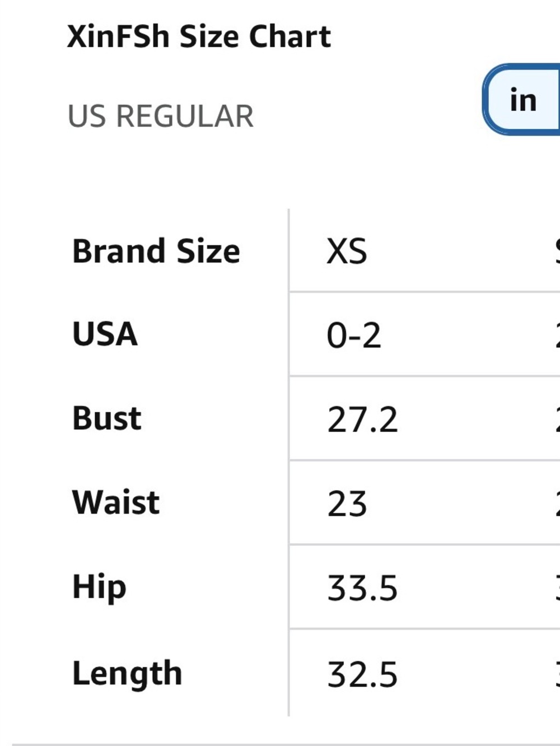Select the 33.5 hip measurement cell
Viewport: 560px width, 746px height.
(362, 589)
